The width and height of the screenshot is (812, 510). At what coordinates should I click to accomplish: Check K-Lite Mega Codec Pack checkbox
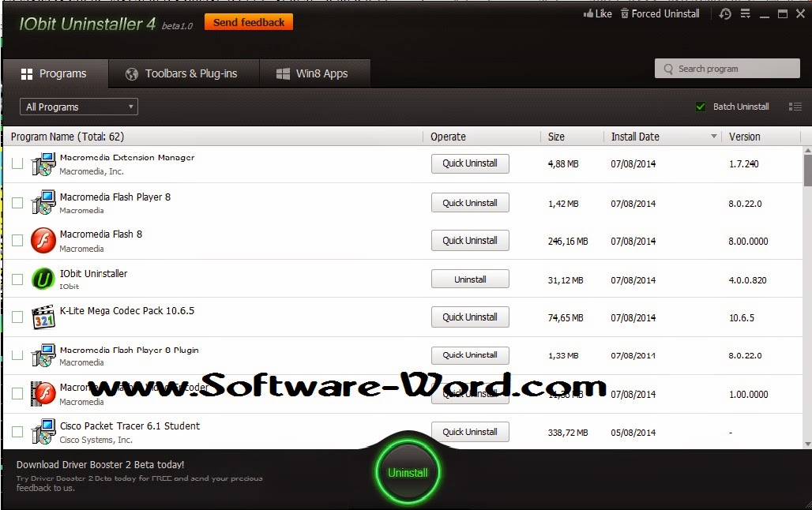pyautogui.click(x=17, y=317)
